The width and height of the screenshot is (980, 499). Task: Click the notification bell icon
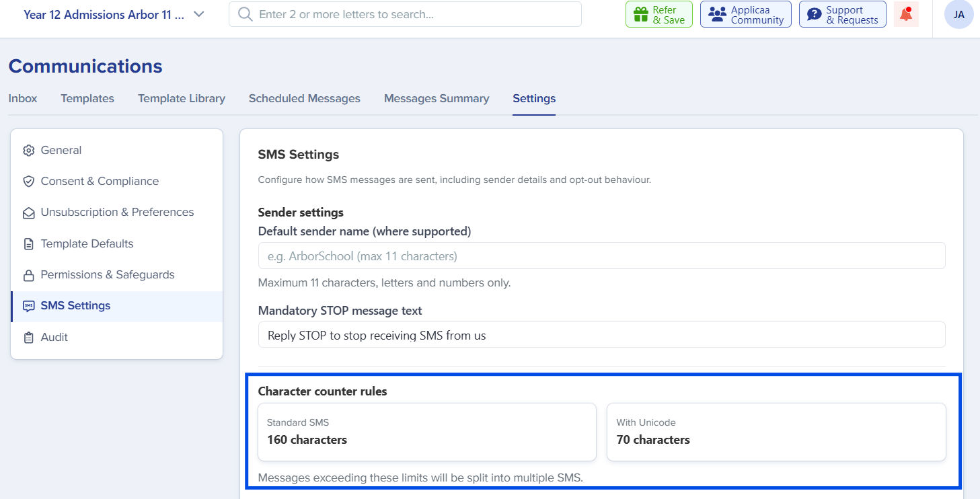coord(906,14)
